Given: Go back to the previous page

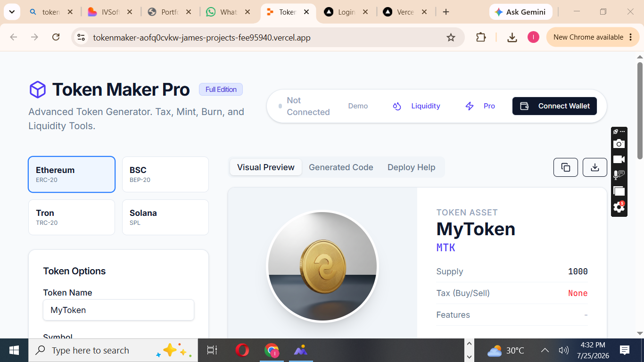Looking at the screenshot, I should point(14,37).
